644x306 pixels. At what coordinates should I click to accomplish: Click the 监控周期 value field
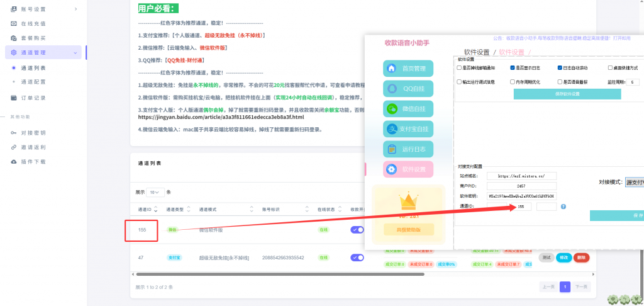tap(631, 82)
